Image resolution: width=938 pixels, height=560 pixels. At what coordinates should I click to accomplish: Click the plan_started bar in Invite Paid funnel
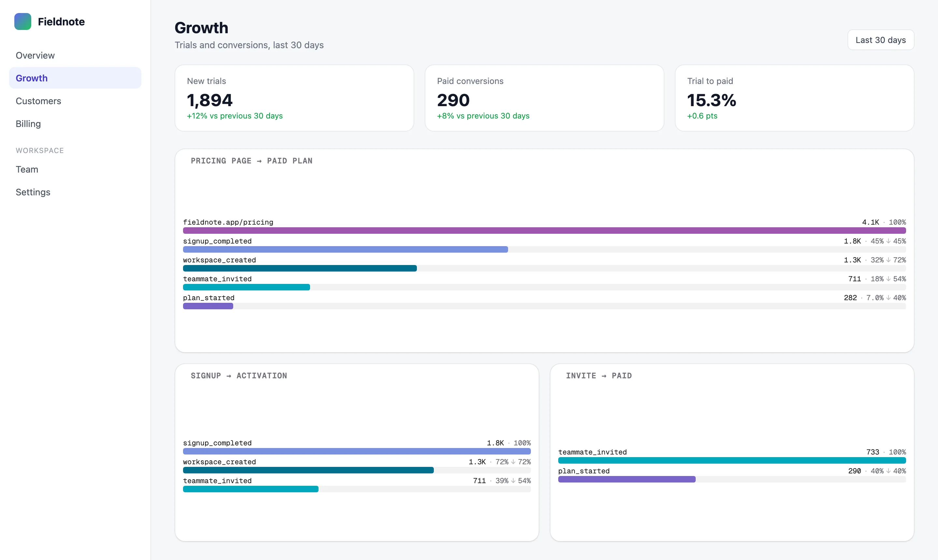tap(627, 479)
